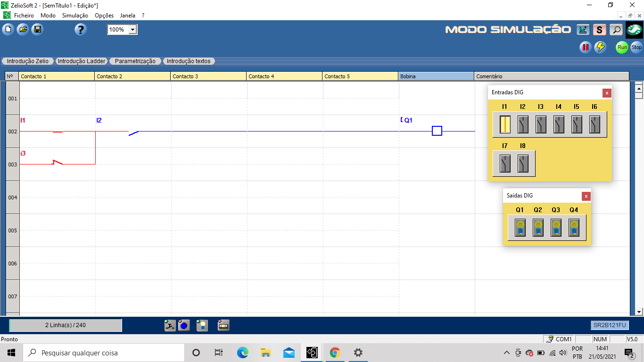Click the Save floppy disk icon
The height and width of the screenshot is (362, 644).
[x=37, y=30]
